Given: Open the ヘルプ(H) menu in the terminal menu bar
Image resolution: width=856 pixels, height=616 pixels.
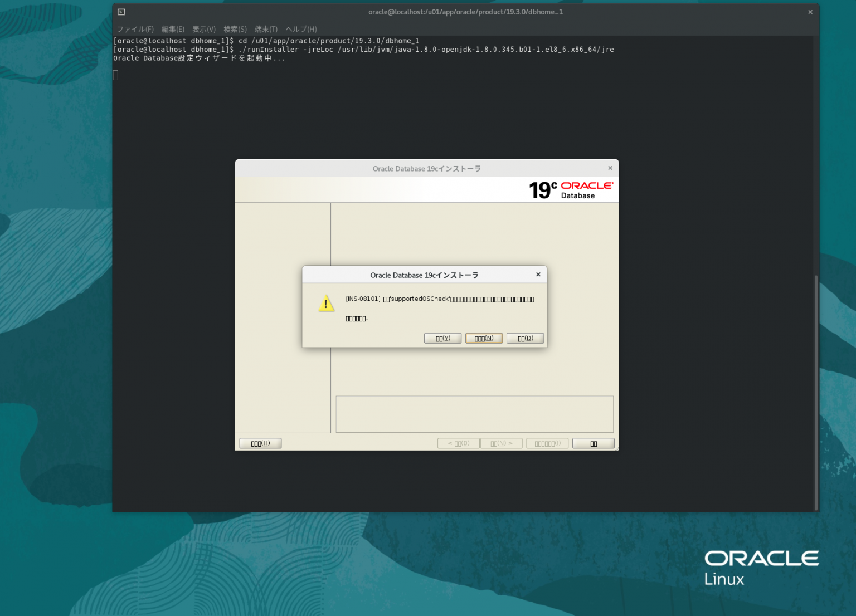Looking at the screenshot, I should [x=300, y=29].
